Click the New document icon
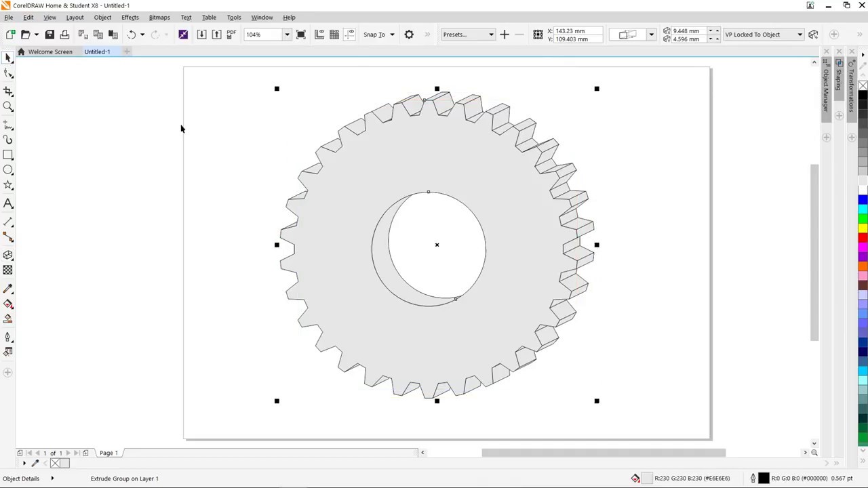The image size is (868, 488). pos(10,35)
